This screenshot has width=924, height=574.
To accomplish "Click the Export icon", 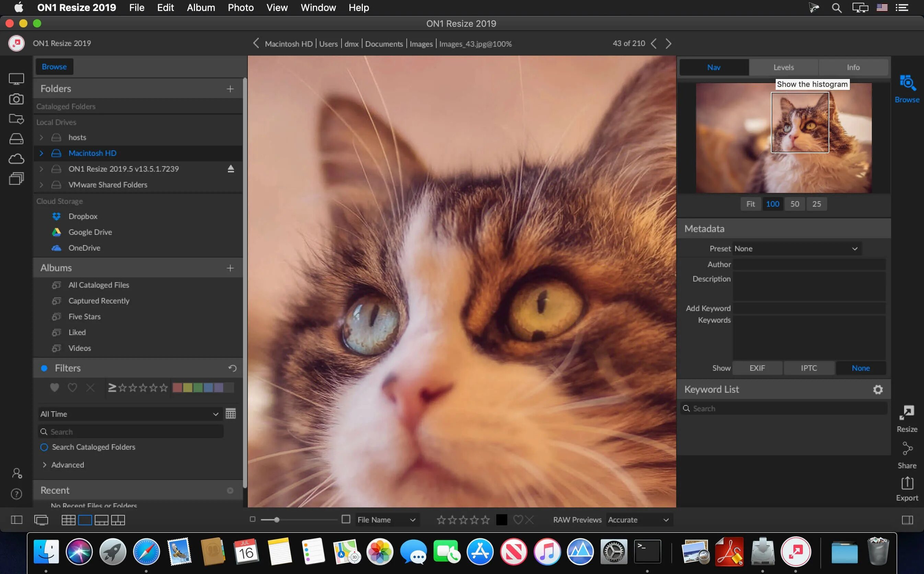I will [x=906, y=484].
